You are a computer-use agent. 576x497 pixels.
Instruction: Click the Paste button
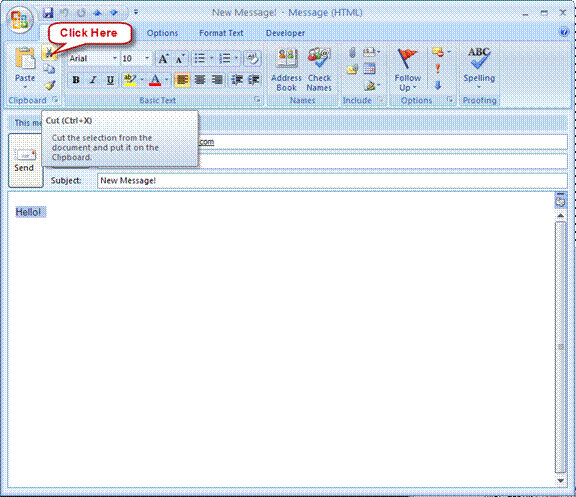pos(25,68)
